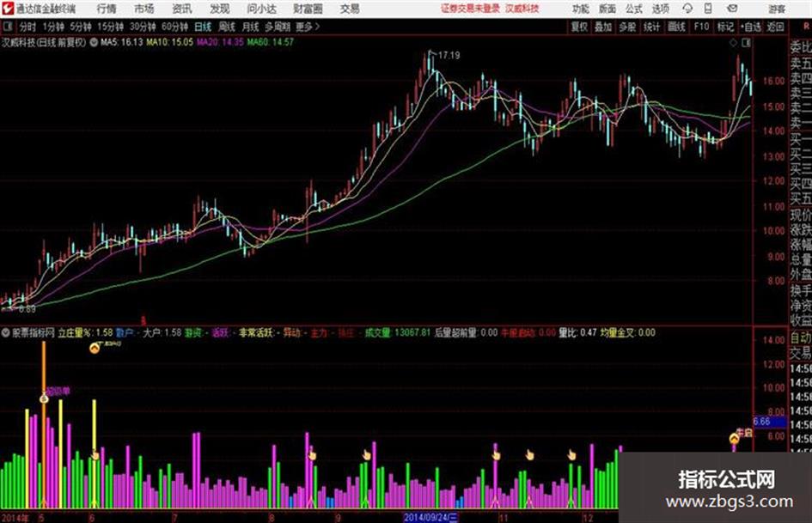Switch to 5分钟 period tab
The height and width of the screenshot is (523, 812).
[x=80, y=27]
